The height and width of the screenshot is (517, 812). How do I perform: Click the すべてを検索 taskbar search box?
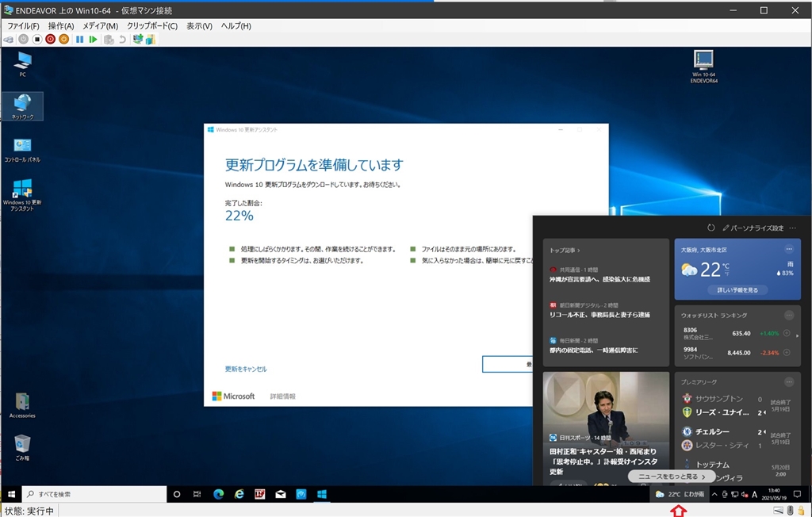point(94,494)
